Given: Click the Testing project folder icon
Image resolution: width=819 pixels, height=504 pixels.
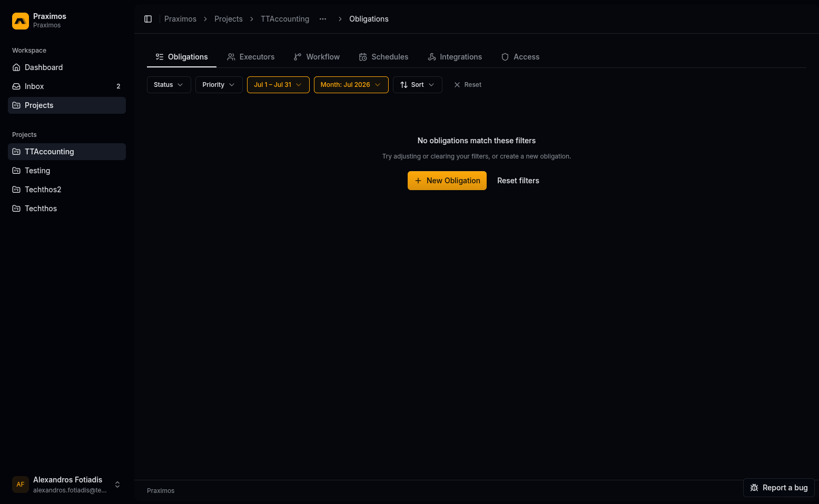Looking at the screenshot, I should 16,171.
